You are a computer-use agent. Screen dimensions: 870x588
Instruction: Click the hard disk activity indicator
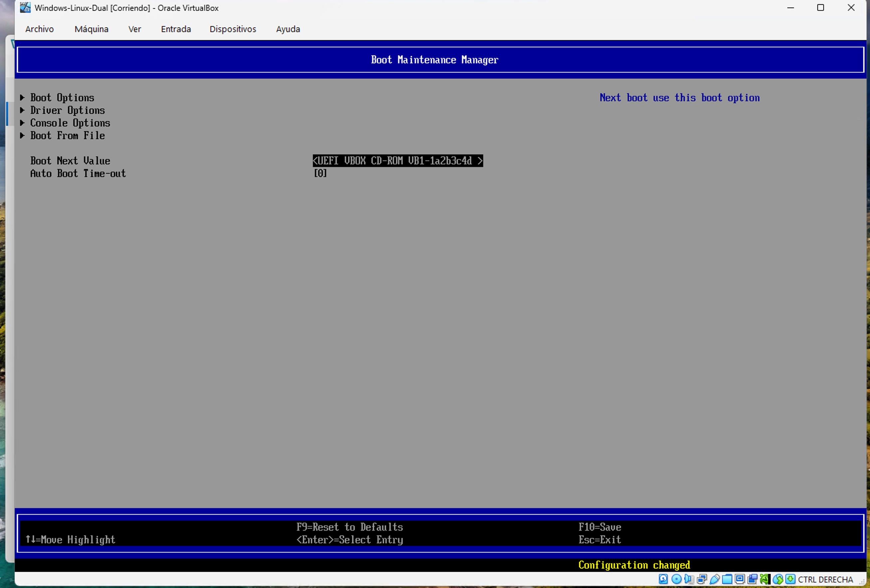[x=663, y=579]
